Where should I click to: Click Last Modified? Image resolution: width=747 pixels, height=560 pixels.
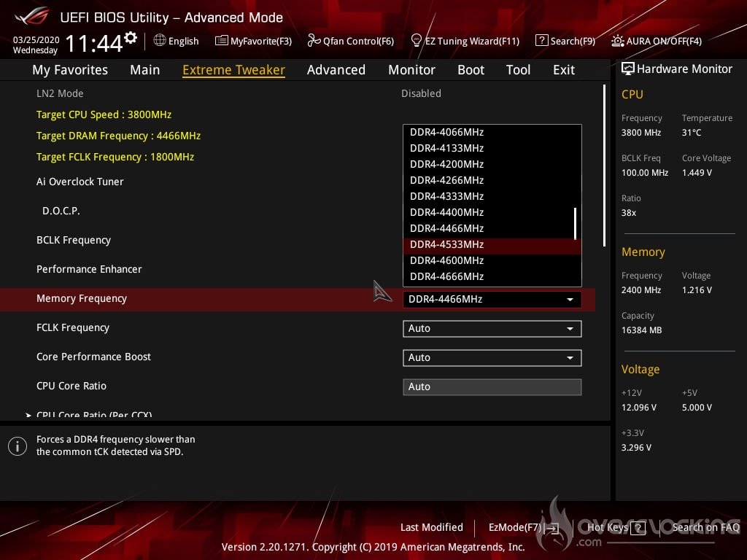[432, 528]
